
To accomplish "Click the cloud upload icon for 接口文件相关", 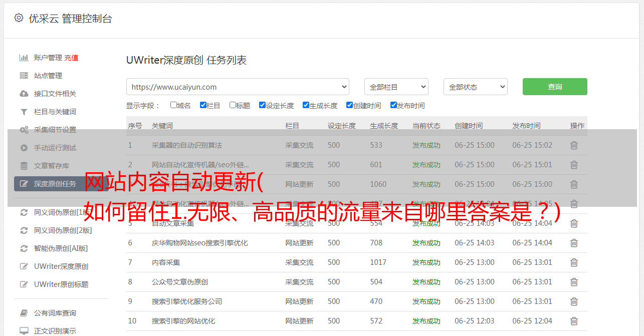I will [x=24, y=94].
